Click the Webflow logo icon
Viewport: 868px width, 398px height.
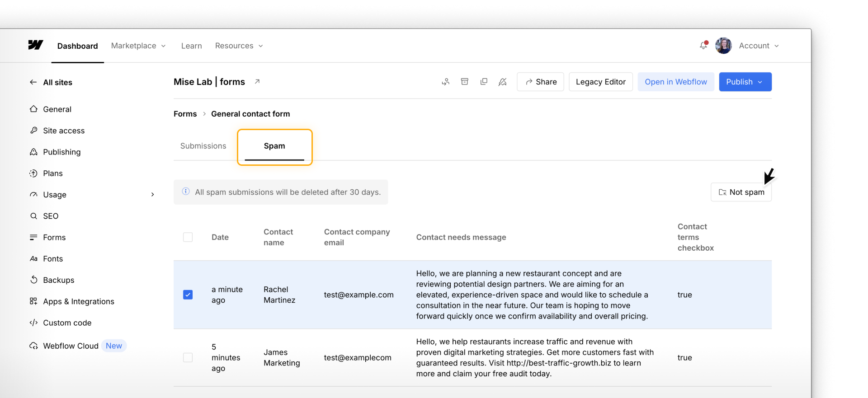pos(36,45)
